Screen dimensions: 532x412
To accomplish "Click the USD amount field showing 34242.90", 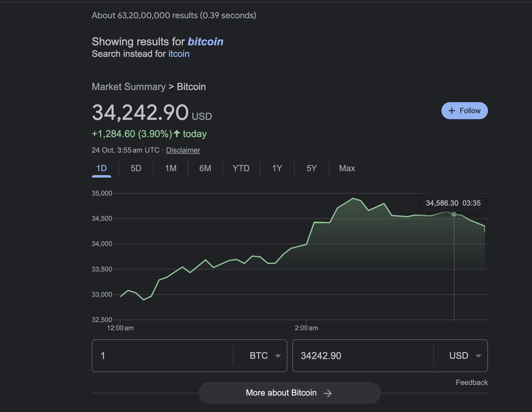I will [x=363, y=356].
